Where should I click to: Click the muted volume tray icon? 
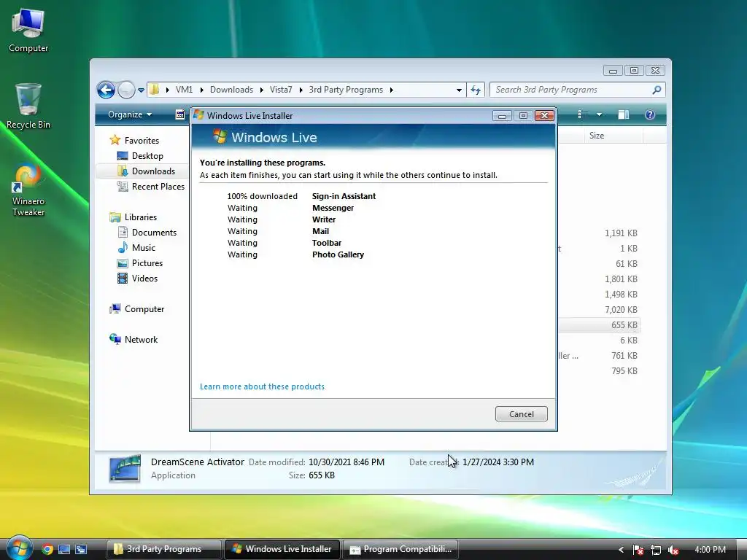coord(673,550)
